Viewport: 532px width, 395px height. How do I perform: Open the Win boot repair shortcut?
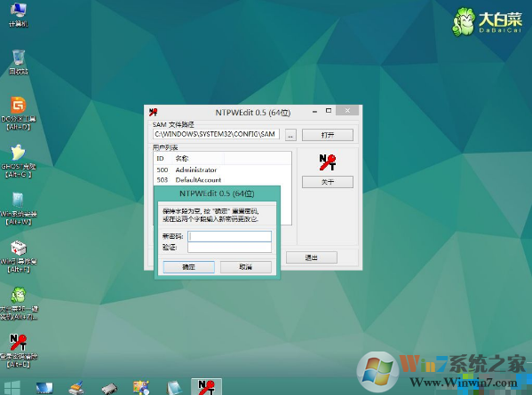19,257
